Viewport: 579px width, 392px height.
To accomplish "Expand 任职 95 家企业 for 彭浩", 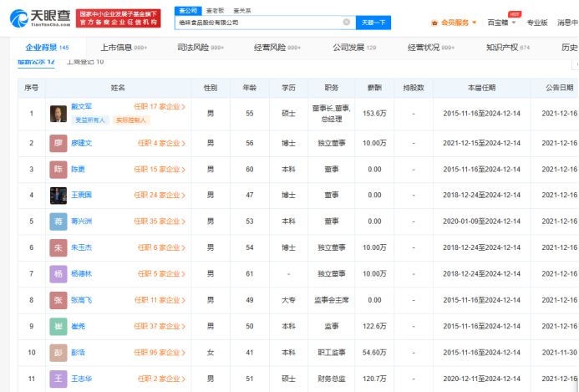I will tap(160, 353).
